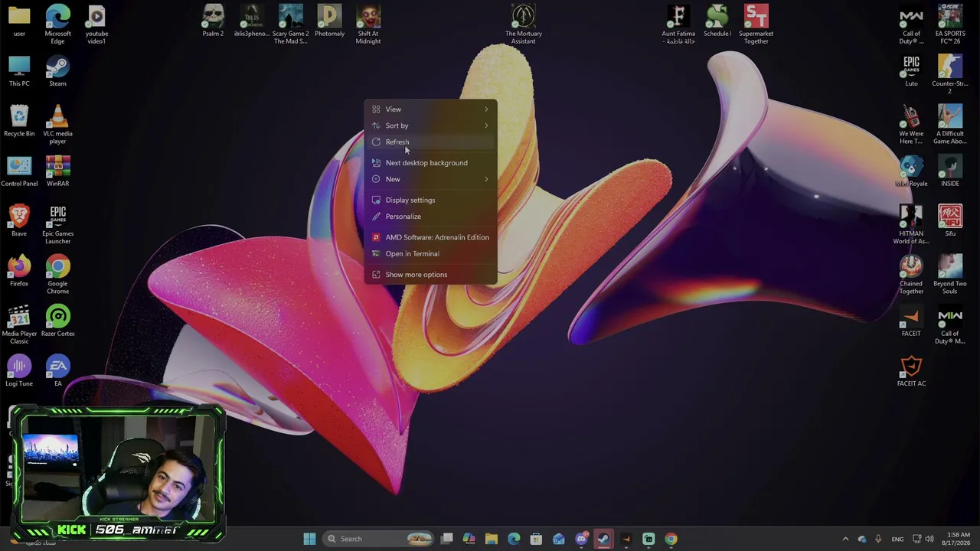Viewport: 980px width, 551px height.
Task: Select the Counter-Strike 2 desktop icon
Action: (950, 75)
